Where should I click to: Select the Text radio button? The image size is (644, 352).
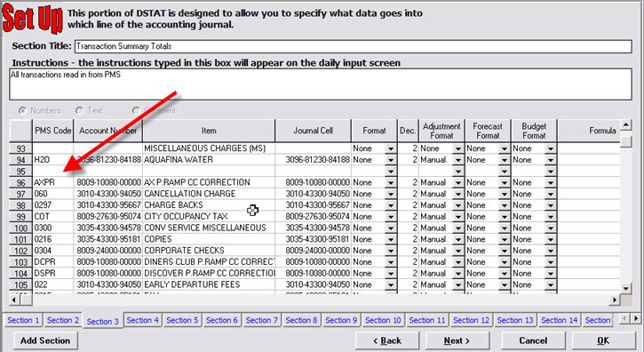79,110
